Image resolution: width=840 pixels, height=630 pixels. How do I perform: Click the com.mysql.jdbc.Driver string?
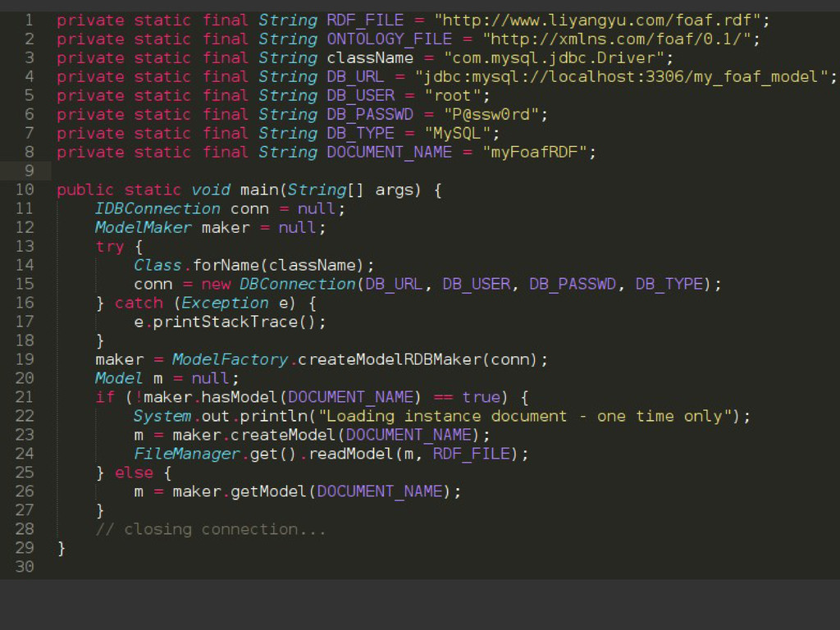(554, 58)
